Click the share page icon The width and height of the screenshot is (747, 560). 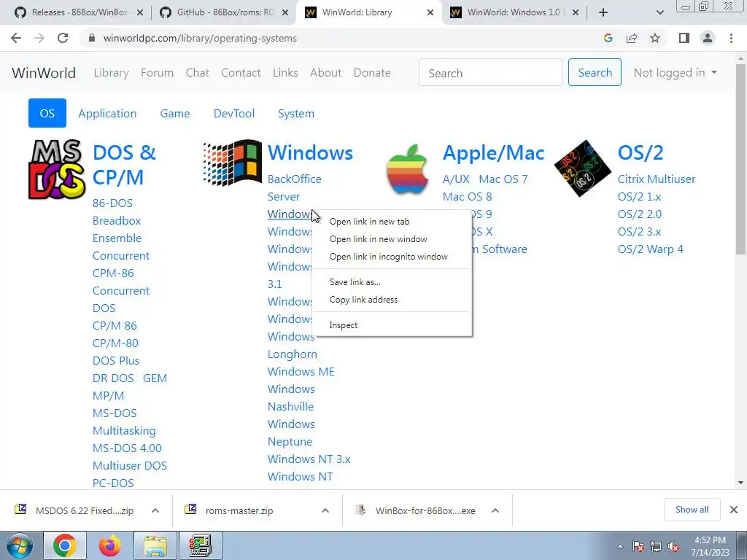click(632, 38)
